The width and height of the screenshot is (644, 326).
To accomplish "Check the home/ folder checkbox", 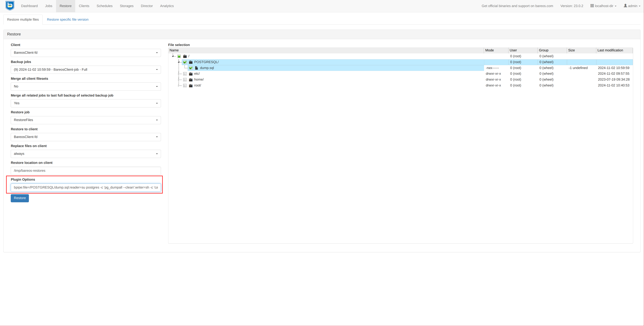I will click(x=185, y=80).
